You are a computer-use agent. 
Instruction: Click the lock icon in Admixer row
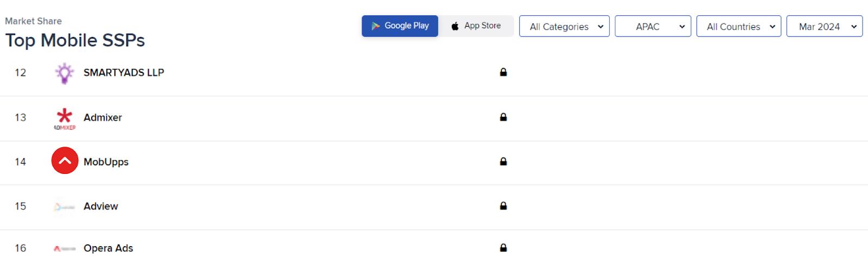[503, 117]
